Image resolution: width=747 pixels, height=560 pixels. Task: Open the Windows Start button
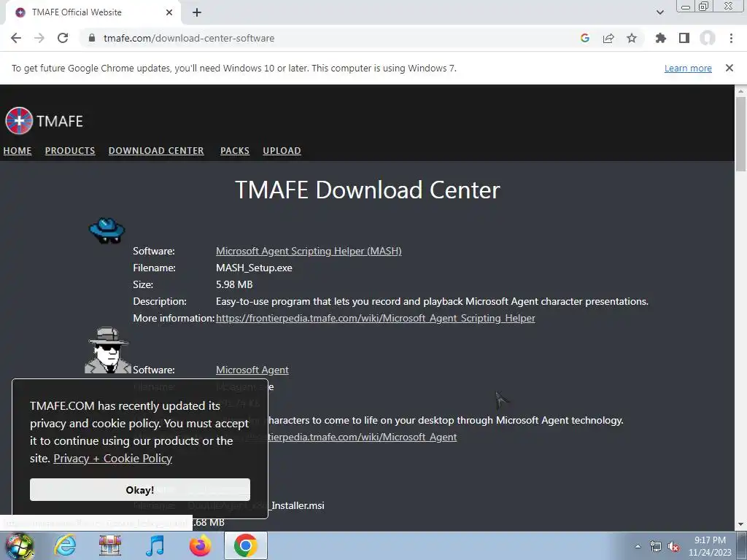pyautogui.click(x=19, y=545)
